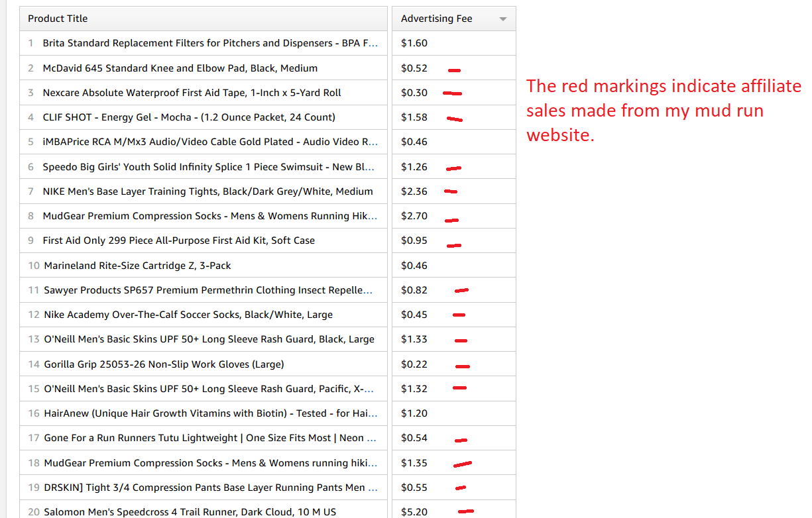Click the O'Neill Rash Guard Black, Large title
812x518 pixels.
pos(209,339)
